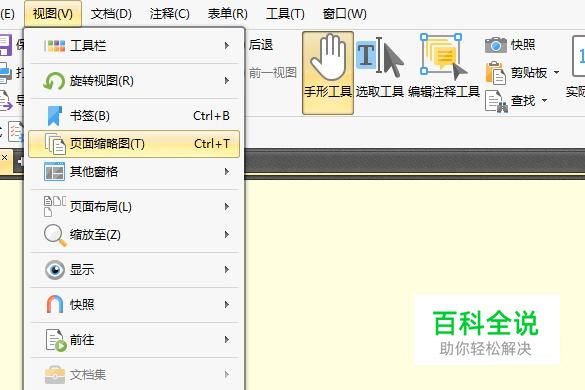Screen dimensions: 585x390
Task: Choose 其他窗格 menu entry text
Action: [x=94, y=172]
